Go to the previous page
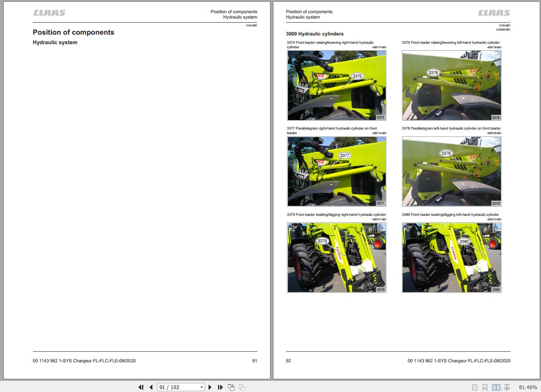Image resolution: width=541 pixels, height=392 pixels. (151, 387)
